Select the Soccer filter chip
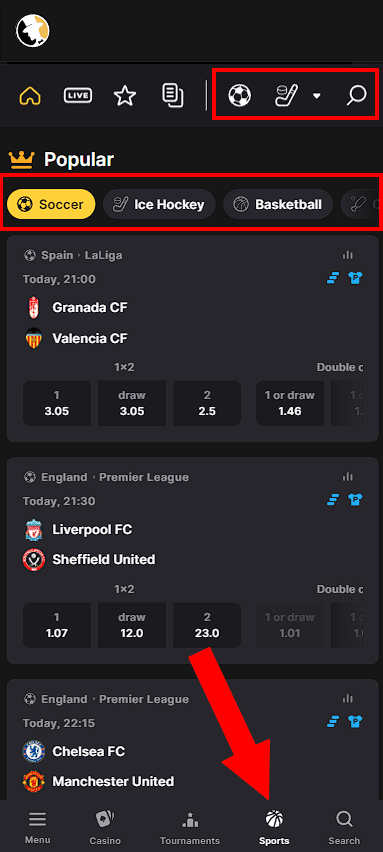The width and height of the screenshot is (383, 852). pyautogui.click(x=51, y=204)
